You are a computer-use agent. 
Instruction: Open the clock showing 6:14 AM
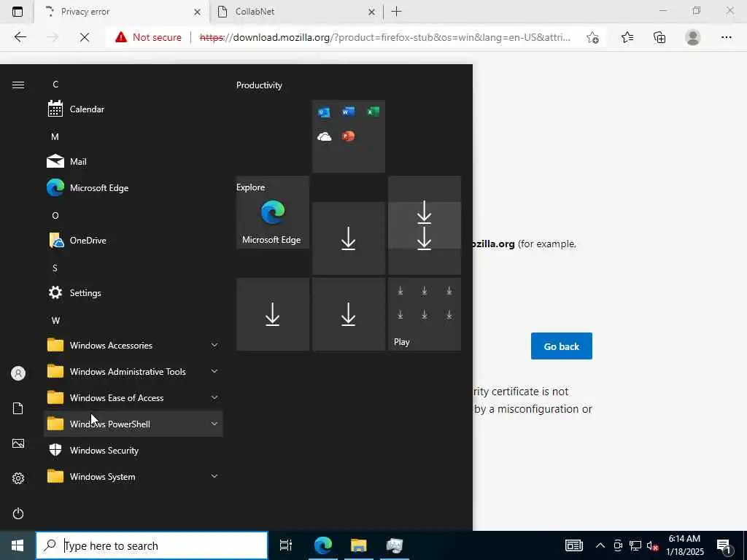pyautogui.click(x=684, y=545)
